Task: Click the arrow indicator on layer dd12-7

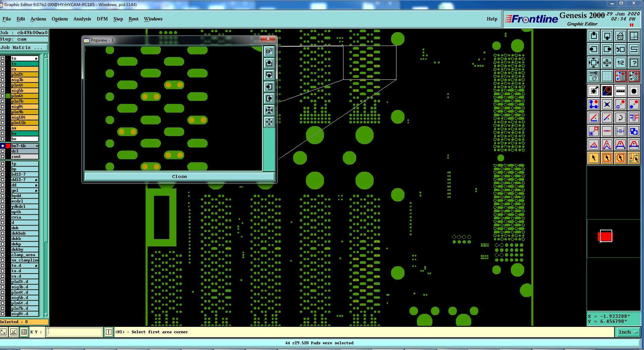Action: (x=36, y=180)
